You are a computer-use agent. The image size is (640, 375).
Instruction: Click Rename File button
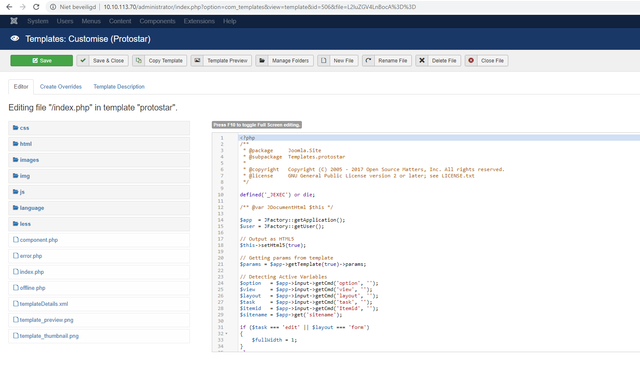pyautogui.click(x=387, y=60)
